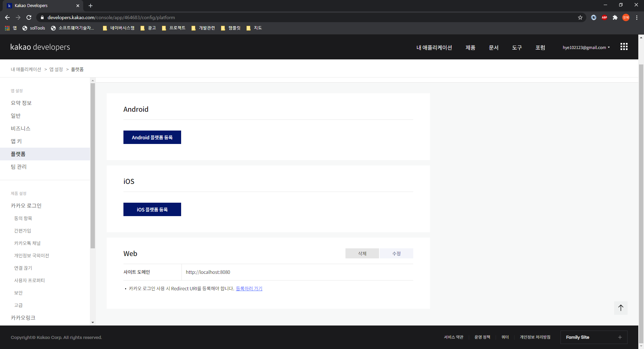644x349 pixels.
Task: Click the browser forward arrow
Action: pyautogui.click(x=18, y=17)
